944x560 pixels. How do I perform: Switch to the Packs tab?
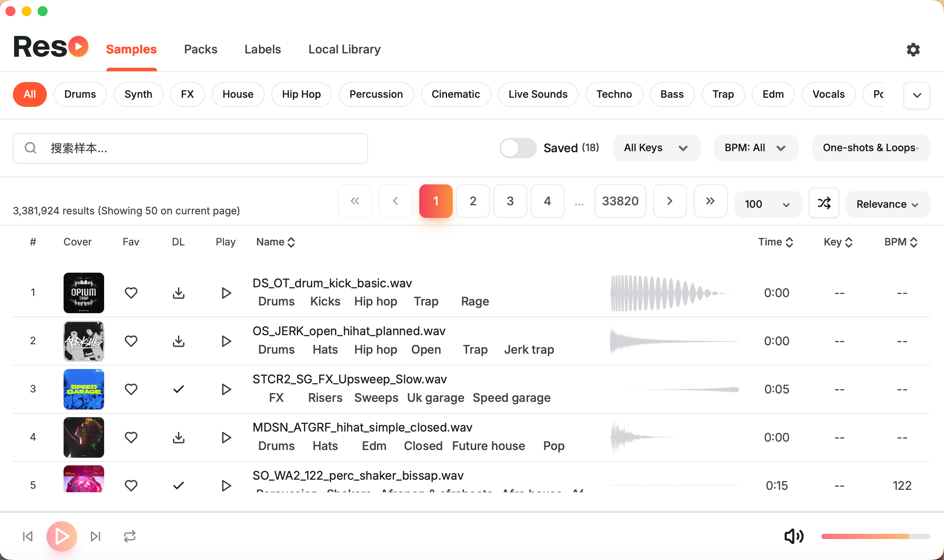click(201, 50)
